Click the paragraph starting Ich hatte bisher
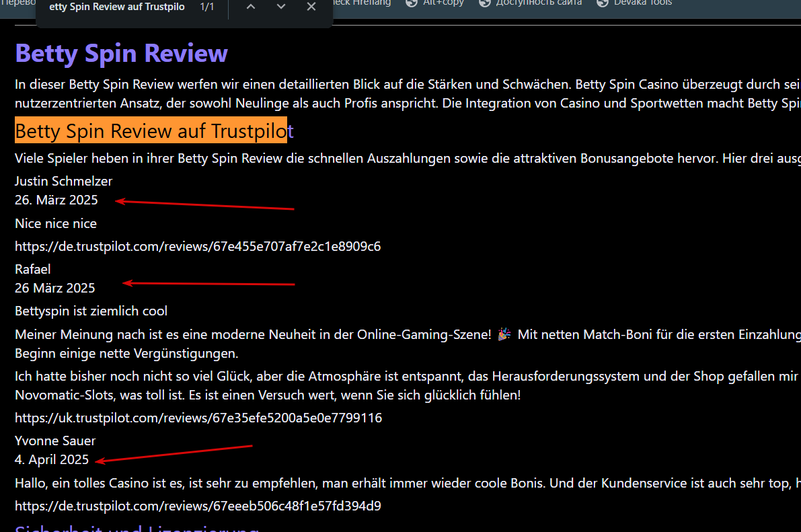801x532 pixels. point(408,386)
